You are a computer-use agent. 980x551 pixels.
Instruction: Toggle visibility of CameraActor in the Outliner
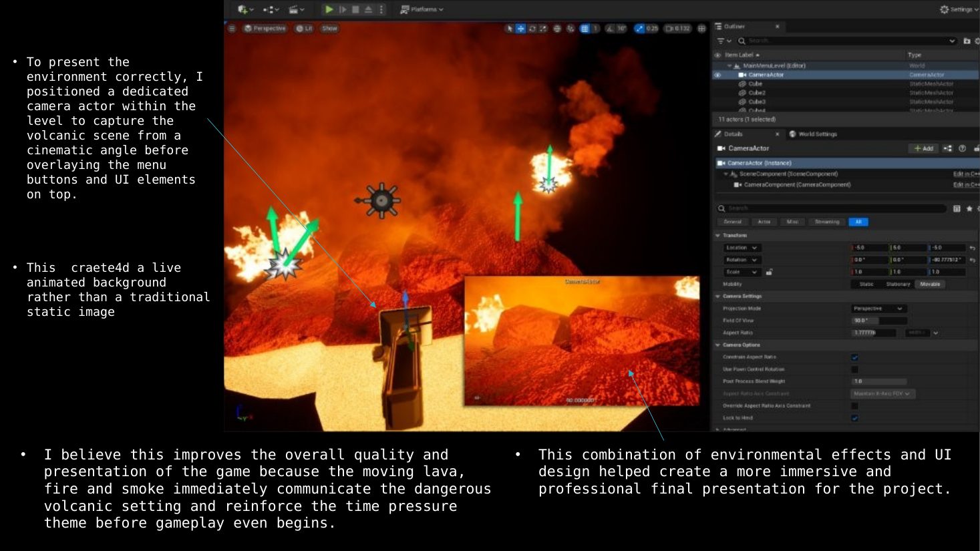718,75
